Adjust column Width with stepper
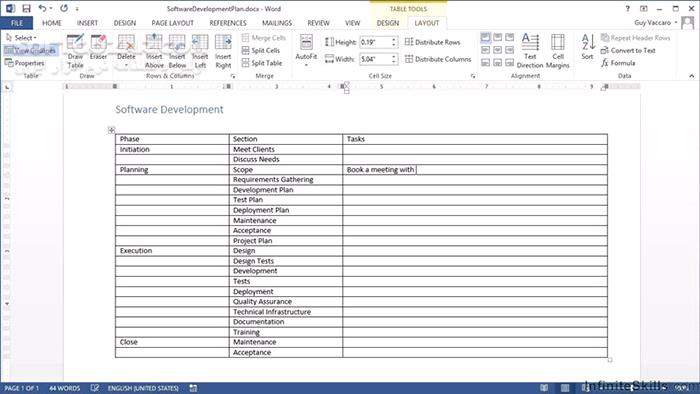 pyautogui.click(x=394, y=59)
